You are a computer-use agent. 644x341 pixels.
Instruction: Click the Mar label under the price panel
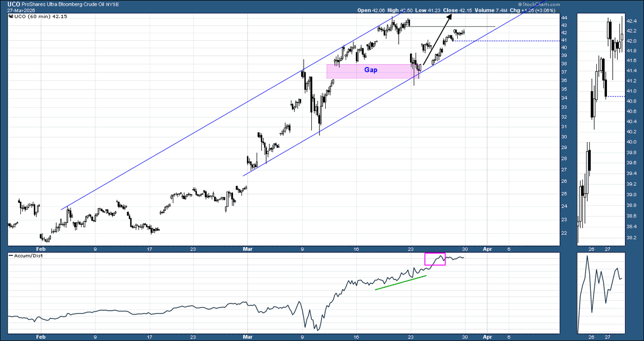pyautogui.click(x=247, y=249)
